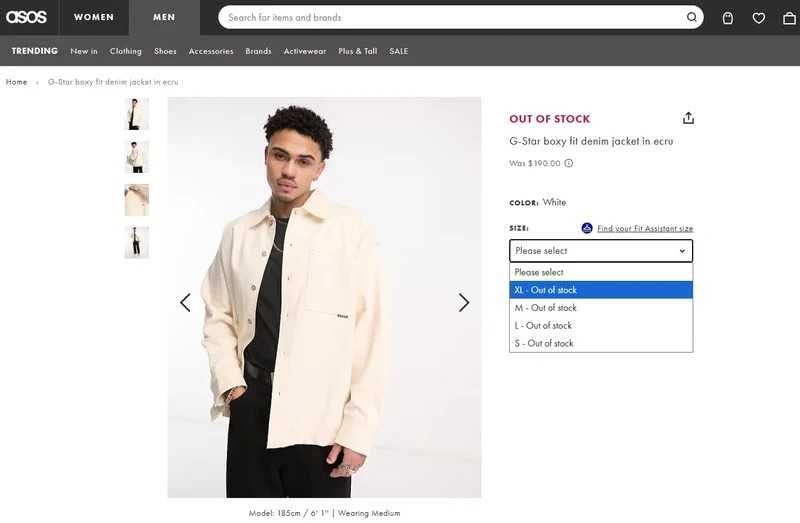Select the first product thumbnail
Viewport: 800px width, 523px height.
coord(137,113)
